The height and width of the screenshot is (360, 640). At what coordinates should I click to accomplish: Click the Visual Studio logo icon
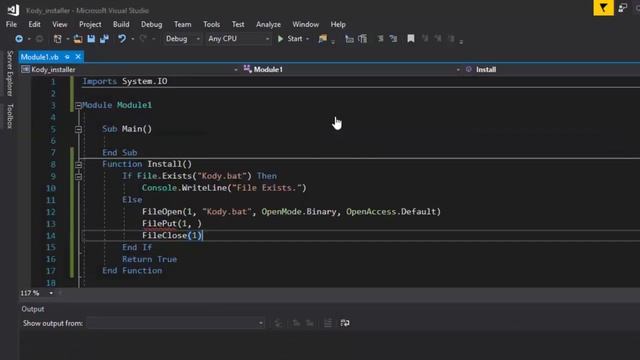pyautogui.click(x=13, y=10)
